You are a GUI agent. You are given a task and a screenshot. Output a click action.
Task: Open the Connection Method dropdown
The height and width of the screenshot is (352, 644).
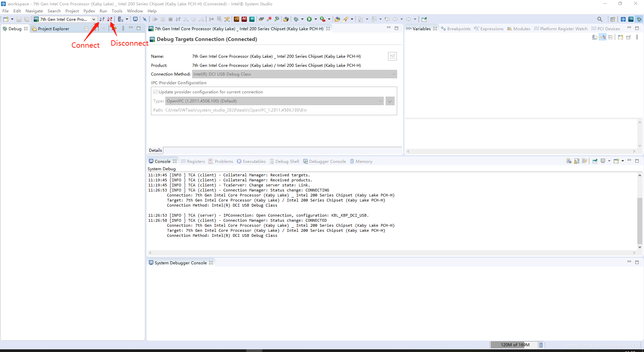click(294, 74)
